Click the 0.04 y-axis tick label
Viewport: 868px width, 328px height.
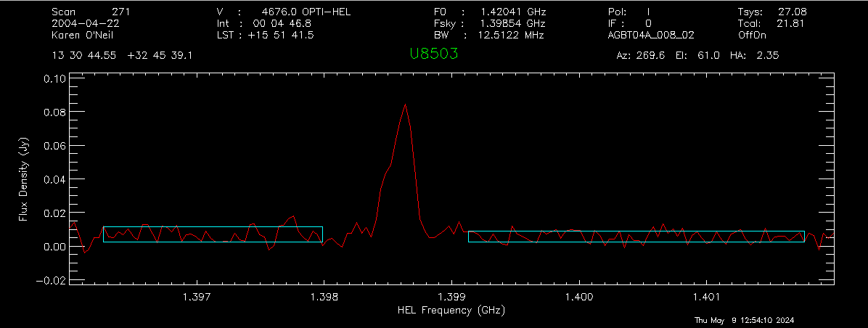point(54,179)
